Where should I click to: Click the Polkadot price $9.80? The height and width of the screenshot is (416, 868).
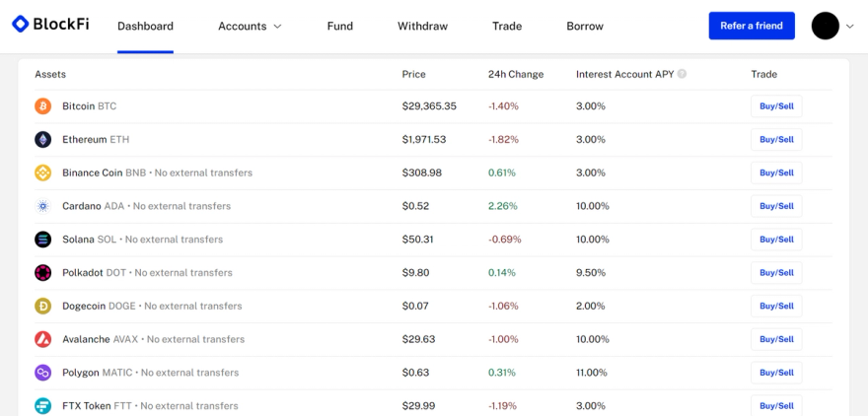tap(415, 273)
